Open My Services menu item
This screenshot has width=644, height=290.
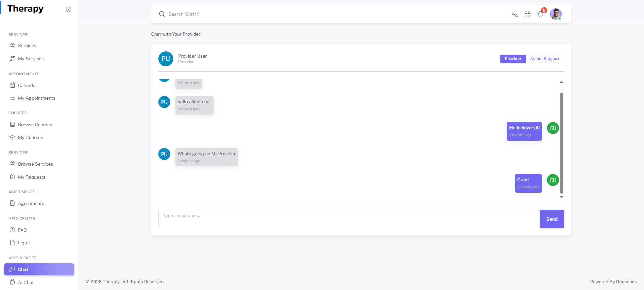(39, 59)
